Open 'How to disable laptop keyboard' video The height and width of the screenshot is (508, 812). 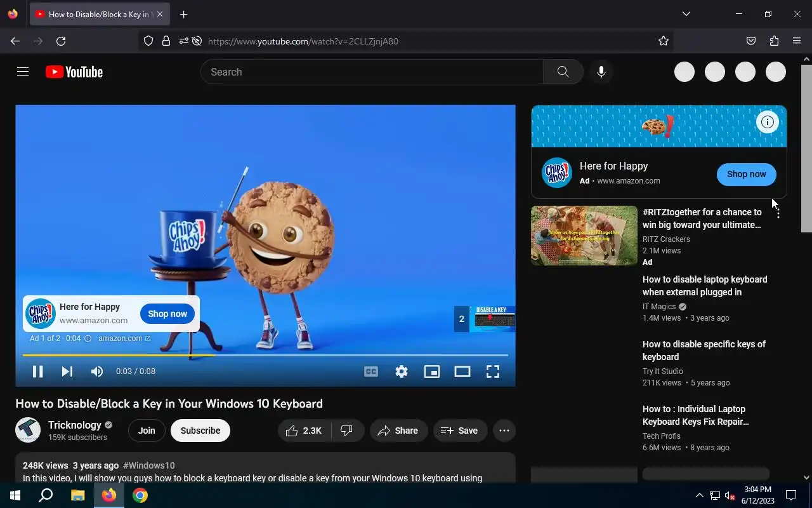coord(705,286)
